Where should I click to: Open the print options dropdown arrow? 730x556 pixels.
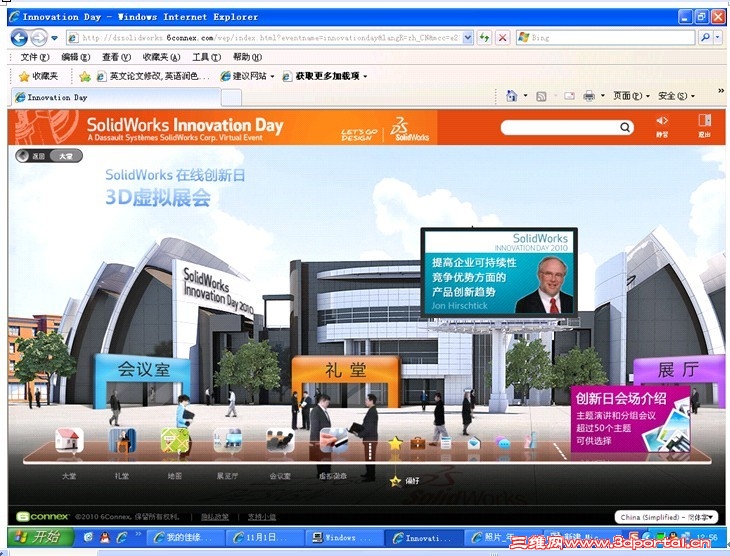[602, 96]
